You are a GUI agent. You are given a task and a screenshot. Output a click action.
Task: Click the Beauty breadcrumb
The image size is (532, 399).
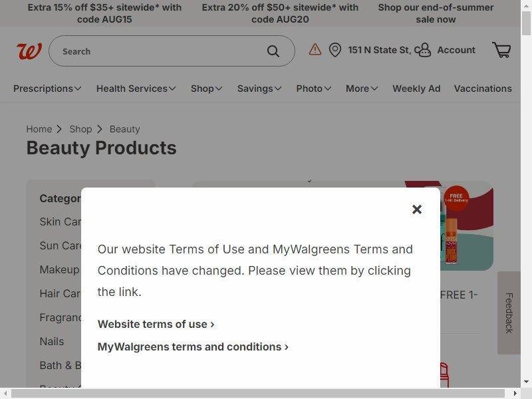point(124,129)
